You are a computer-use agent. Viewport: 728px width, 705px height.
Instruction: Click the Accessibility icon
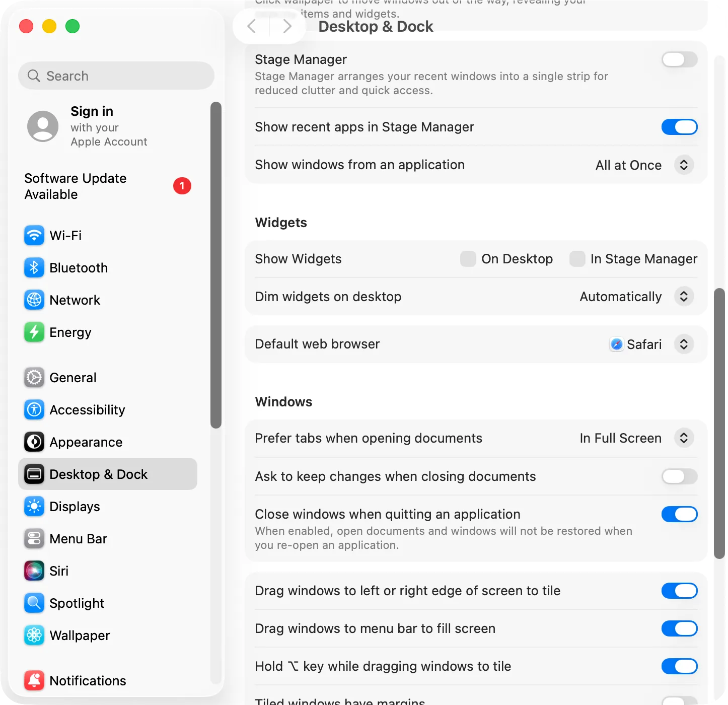pos(34,409)
